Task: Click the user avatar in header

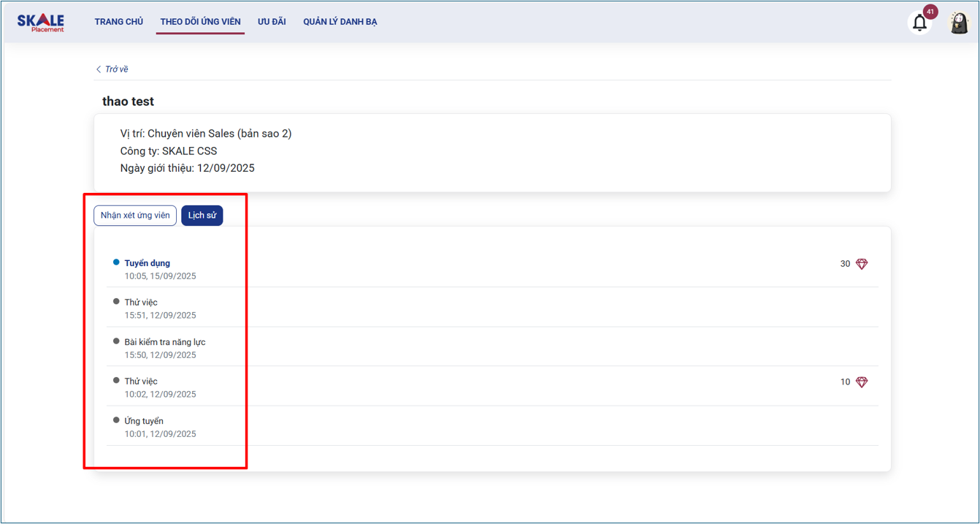Action: [958, 23]
